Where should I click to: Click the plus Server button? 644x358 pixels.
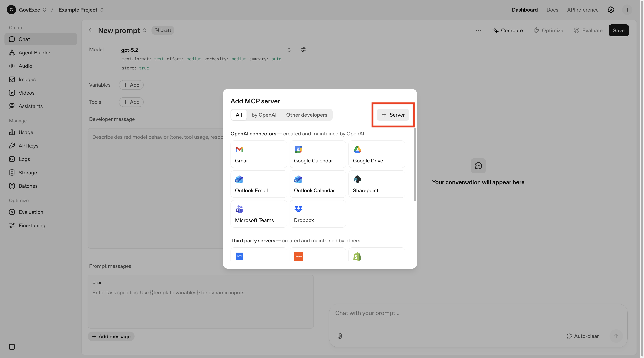393,115
